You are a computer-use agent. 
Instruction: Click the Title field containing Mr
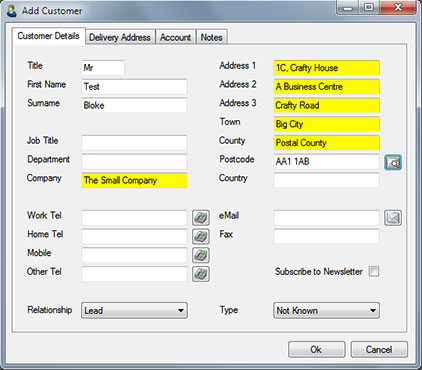(103, 68)
